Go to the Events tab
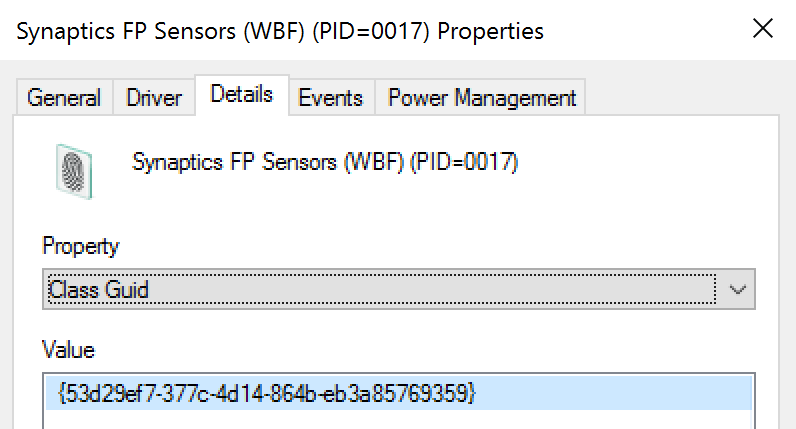The width and height of the screenshot is (796, 429). [330, 98]
